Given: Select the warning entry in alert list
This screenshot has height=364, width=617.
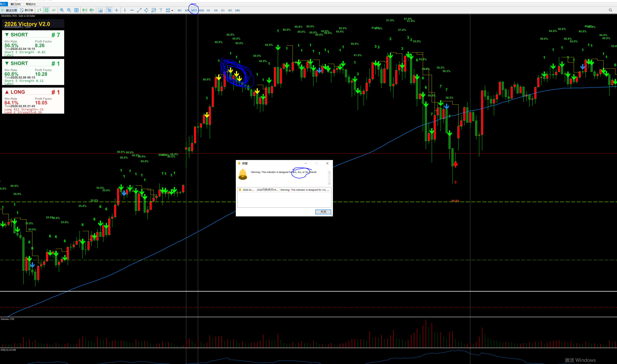Looking at the screenshot, I should pyautogui.click(x=284, y=190).
